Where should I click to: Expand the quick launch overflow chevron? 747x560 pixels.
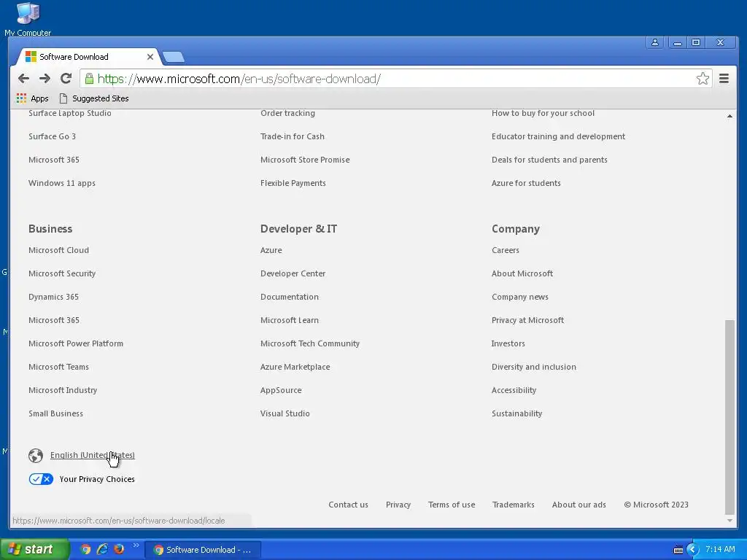136,545
